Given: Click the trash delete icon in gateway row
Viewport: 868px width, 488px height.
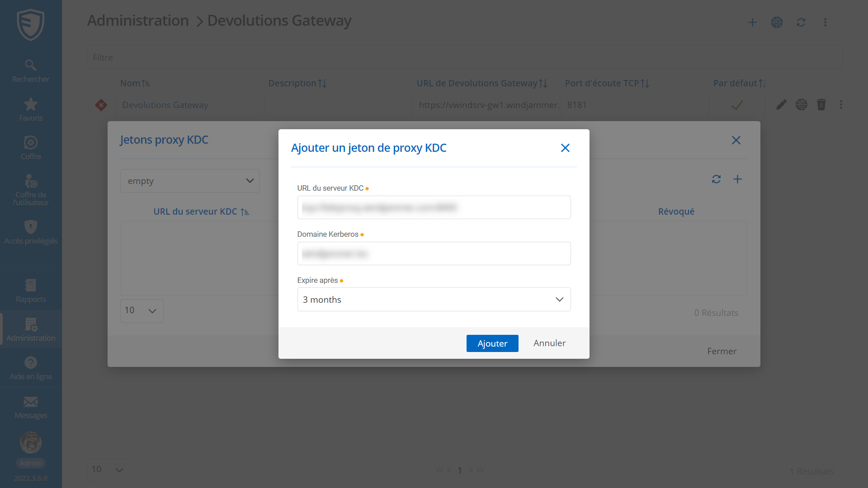Looking at the screenshot, I should pyautogui.click(x=821, y=105).
